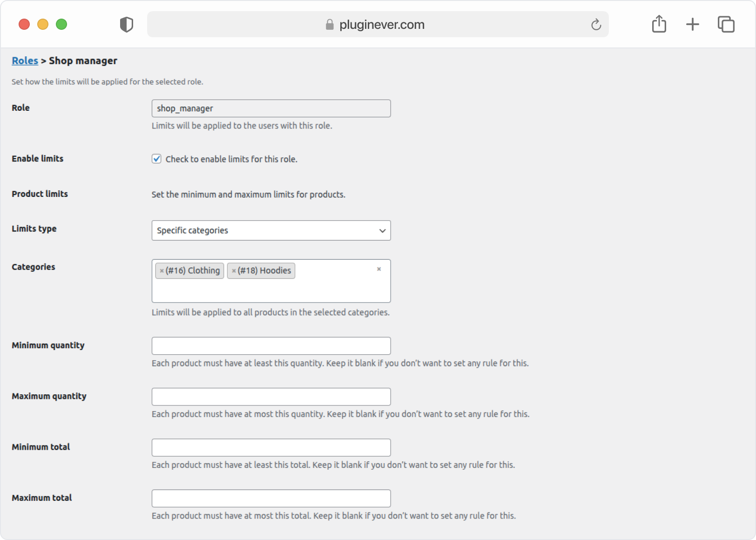Viewport: 756px width, 540px height.
Task: Click inside the Categories selection box
Action: (x=271, y=281)
